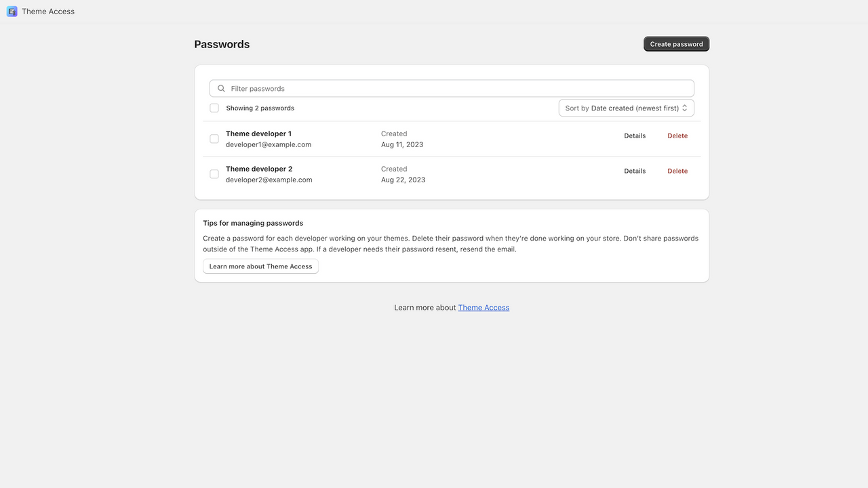The image size is (868, 488).
Task: Follow the Theme Access link at bottom
Action: 484,307
